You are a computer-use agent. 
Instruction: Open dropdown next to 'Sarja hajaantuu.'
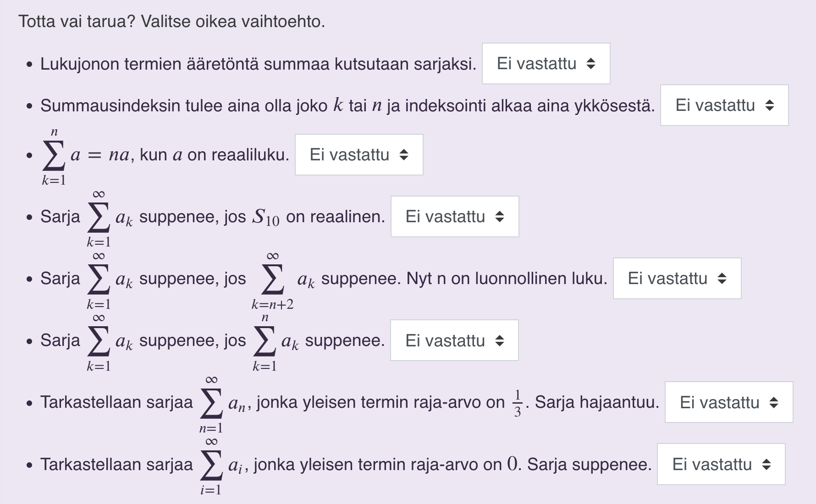coord(728,402)
